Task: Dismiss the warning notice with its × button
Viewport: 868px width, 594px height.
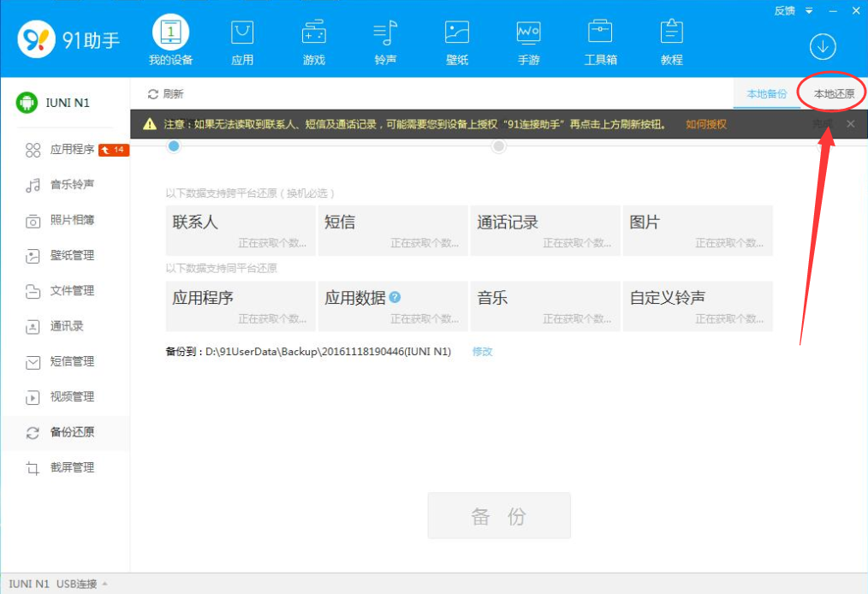Action: pyautogui.click(x=851, y=123)
